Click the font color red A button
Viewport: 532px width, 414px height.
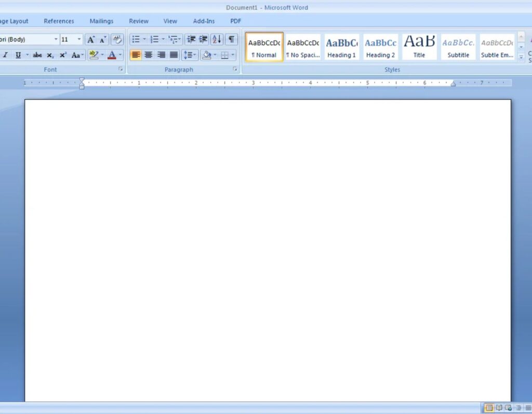(x=112, y=55)
